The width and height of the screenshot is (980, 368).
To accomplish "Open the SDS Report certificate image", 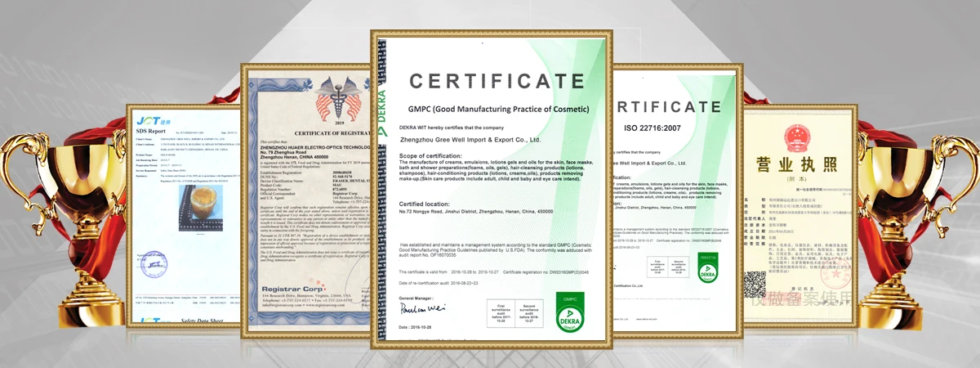I will (x=184, y=214).
